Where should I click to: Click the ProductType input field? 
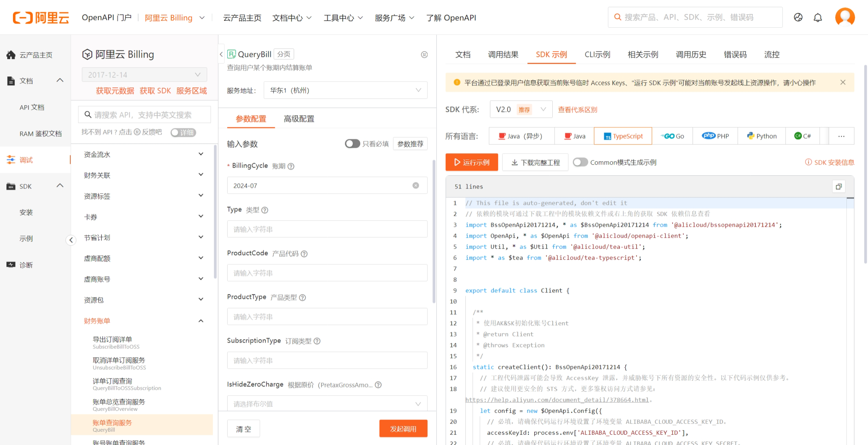pos(327,317)
